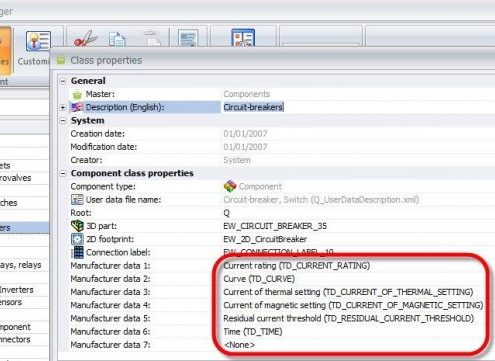Click the Cut scissors icon
The image size is (495, 361).
(85, 39)
